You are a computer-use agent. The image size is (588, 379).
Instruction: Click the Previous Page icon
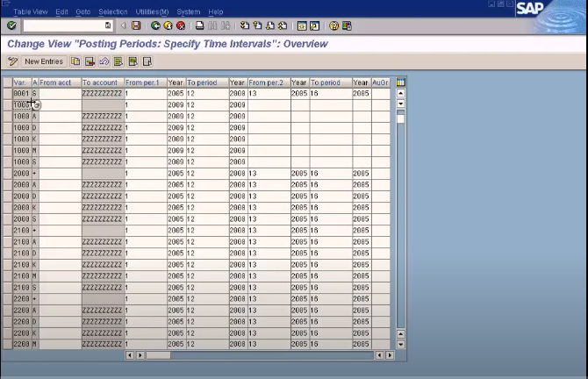257,25
